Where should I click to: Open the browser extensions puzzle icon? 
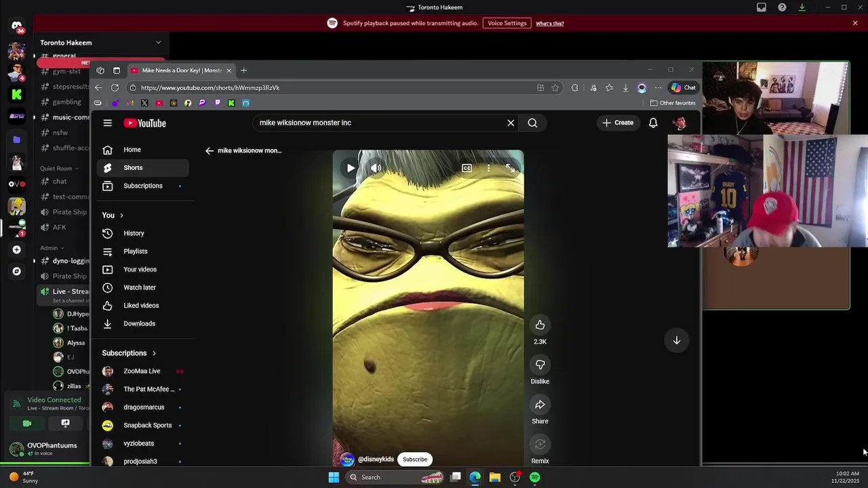[574, 87]
